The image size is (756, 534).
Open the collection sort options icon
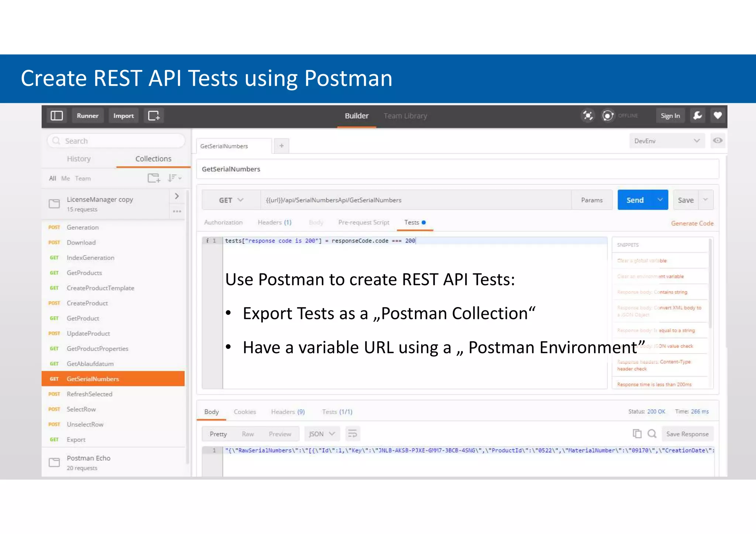click(174, 178)
